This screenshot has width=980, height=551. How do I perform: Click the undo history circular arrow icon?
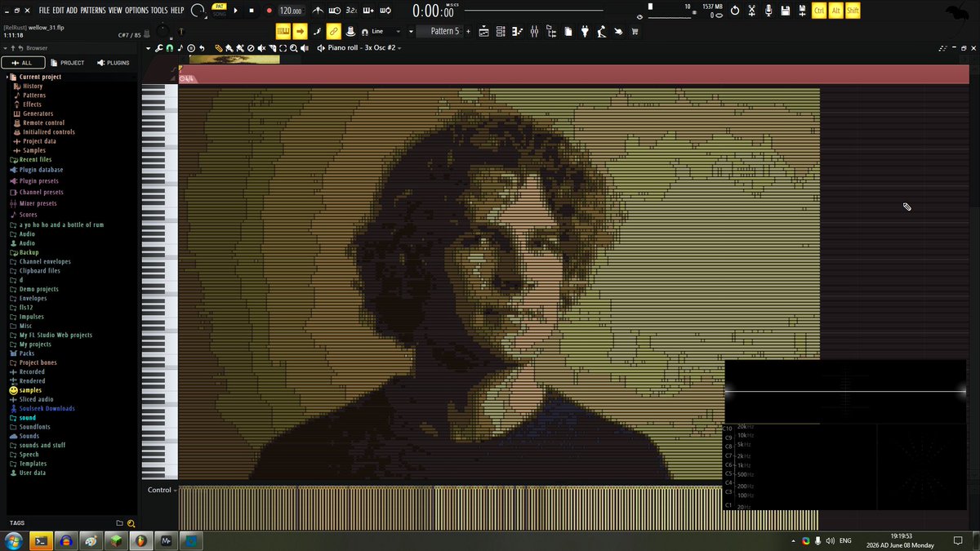(734, 10)
